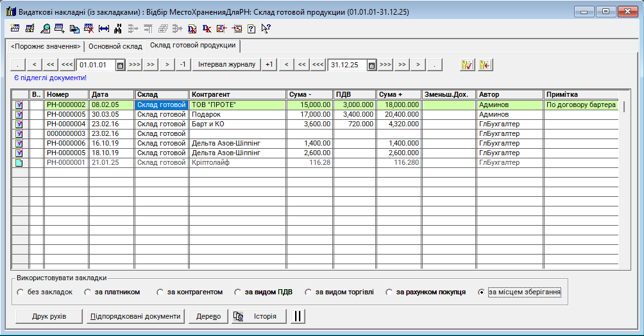This screenshot has width=644, height=336.
Task: Click the wrench with red arrow icon
Action: point(485,65)
